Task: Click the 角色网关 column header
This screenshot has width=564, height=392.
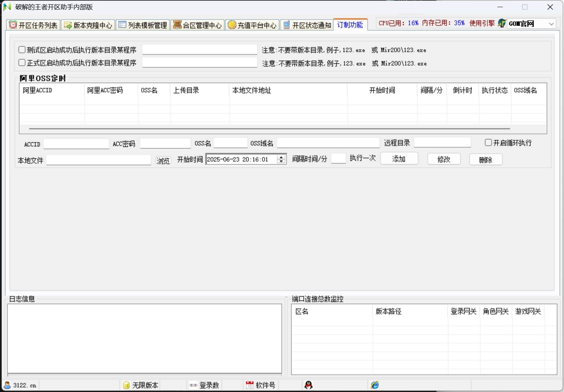Action: pos(496,311)
